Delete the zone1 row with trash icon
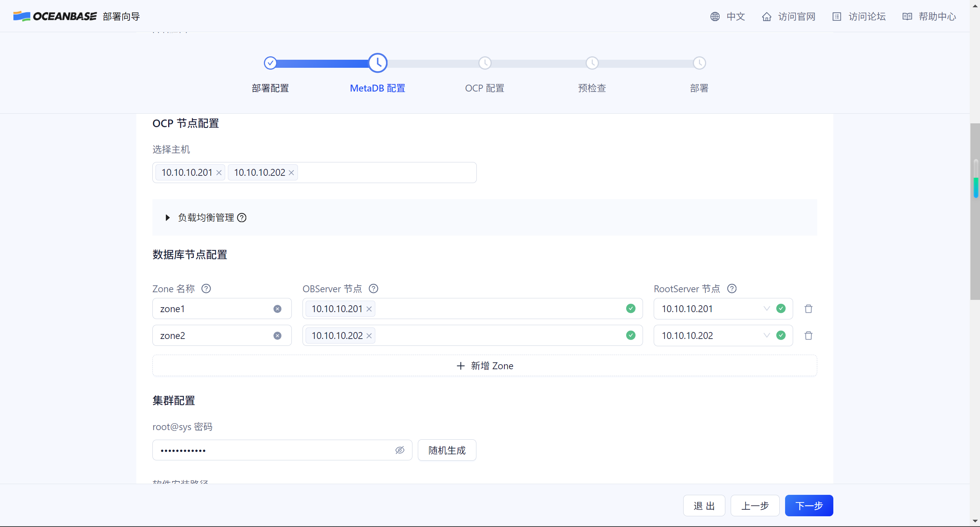This screenshot has width=980, height=527. coord(808,309)
